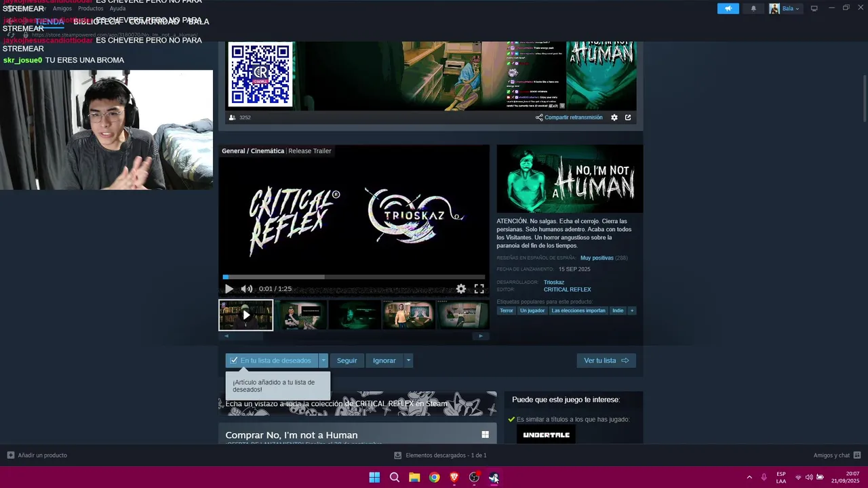Image resolution: width=868 pixels, height=488 pixels.
Task: Mute the trailer volume
Action: (247, 289)
